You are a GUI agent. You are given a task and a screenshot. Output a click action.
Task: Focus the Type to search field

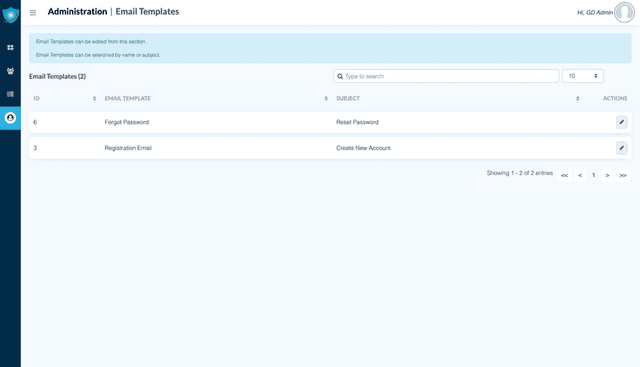pyautogui.click(x=446, y=76)
